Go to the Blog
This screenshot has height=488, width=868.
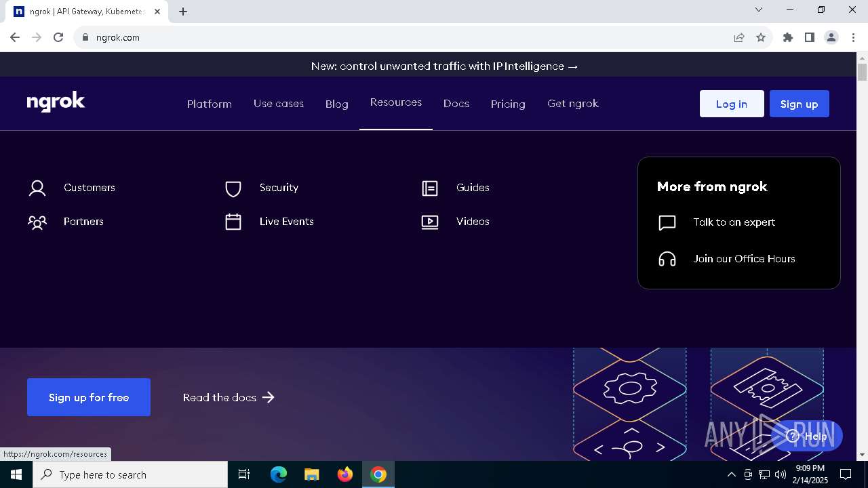click(337, 104)
